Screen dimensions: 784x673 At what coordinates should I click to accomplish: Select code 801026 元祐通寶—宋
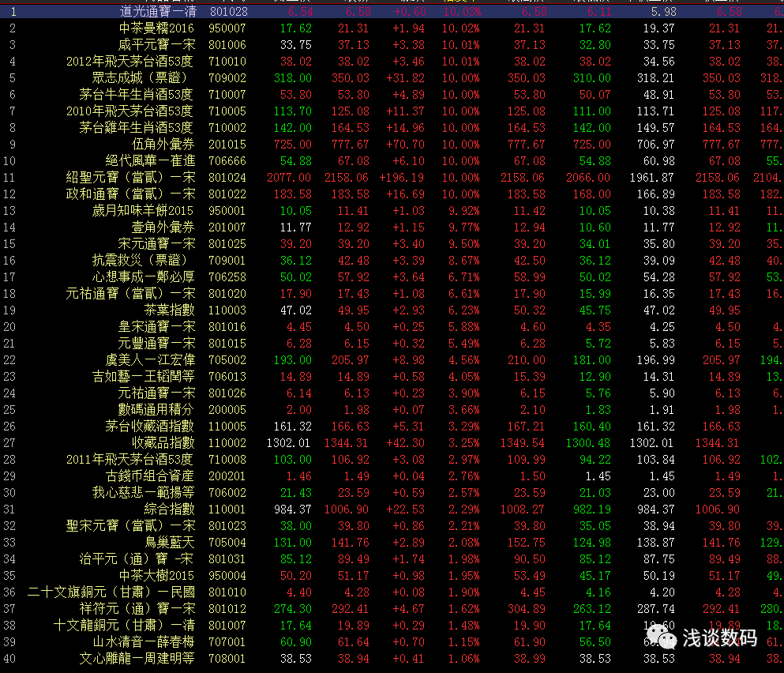click(x=227, y=393)
